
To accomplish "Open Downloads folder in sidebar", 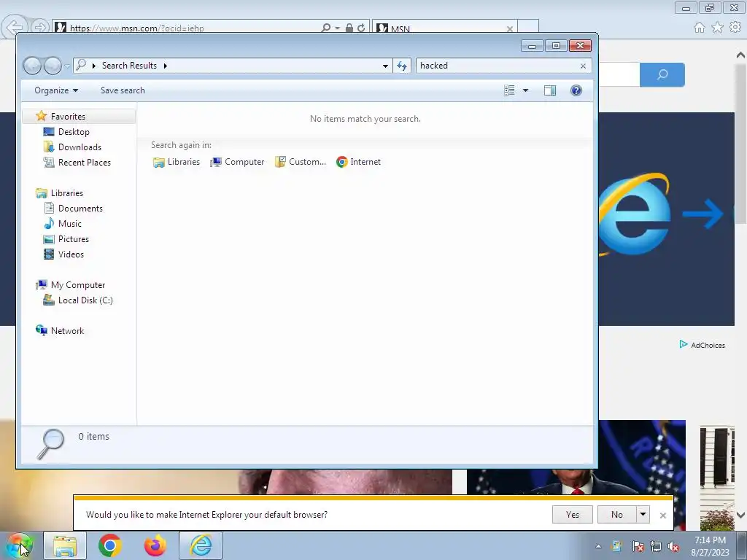I will (79, 147).
